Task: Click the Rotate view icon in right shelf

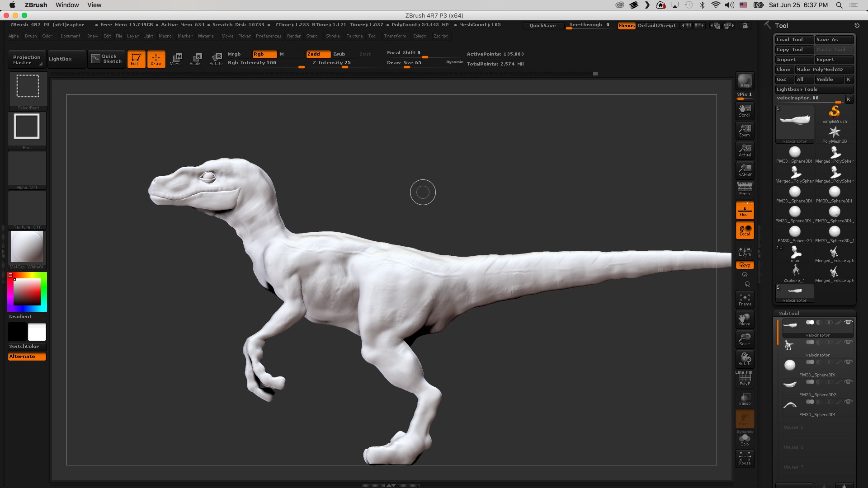Action: point(745,359)
